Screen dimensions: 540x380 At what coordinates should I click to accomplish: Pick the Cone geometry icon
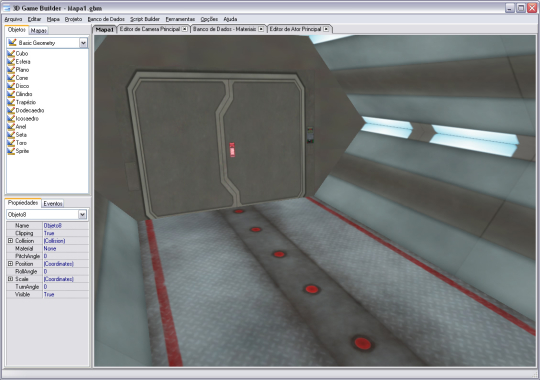pos(11,78)
